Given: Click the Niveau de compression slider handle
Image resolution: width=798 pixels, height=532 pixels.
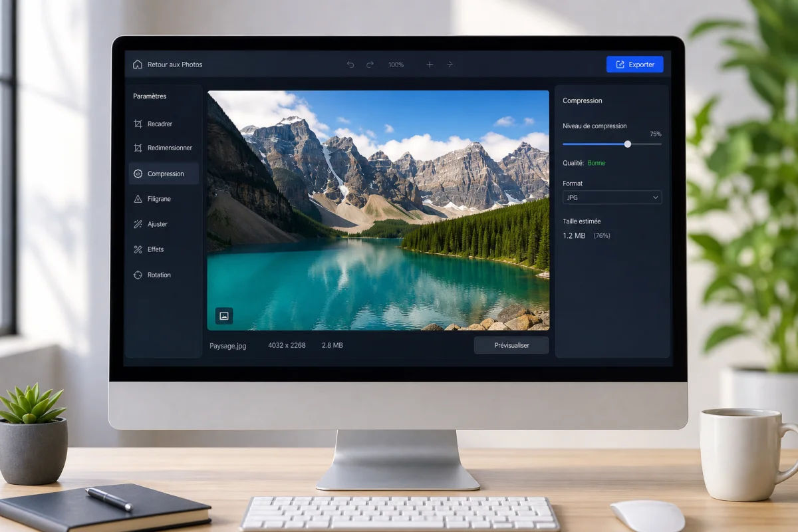Looking at the screenshot, I should coord(627,144).
